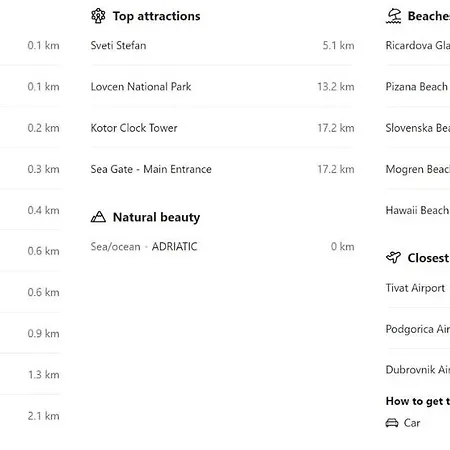Click the 2.1 km distance label
Image resolution: width=450 pixels, height=450 pixels.
(x=43, y=416)
